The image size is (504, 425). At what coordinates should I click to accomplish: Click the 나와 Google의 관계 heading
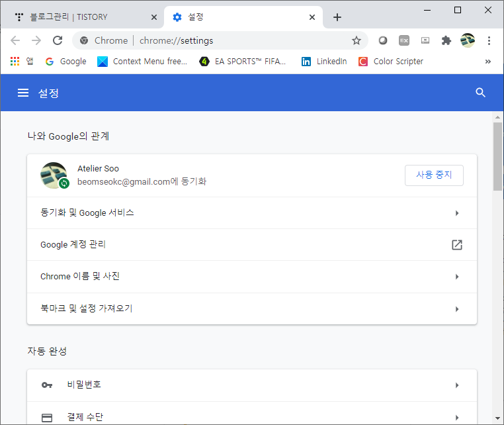coord(69,136)
